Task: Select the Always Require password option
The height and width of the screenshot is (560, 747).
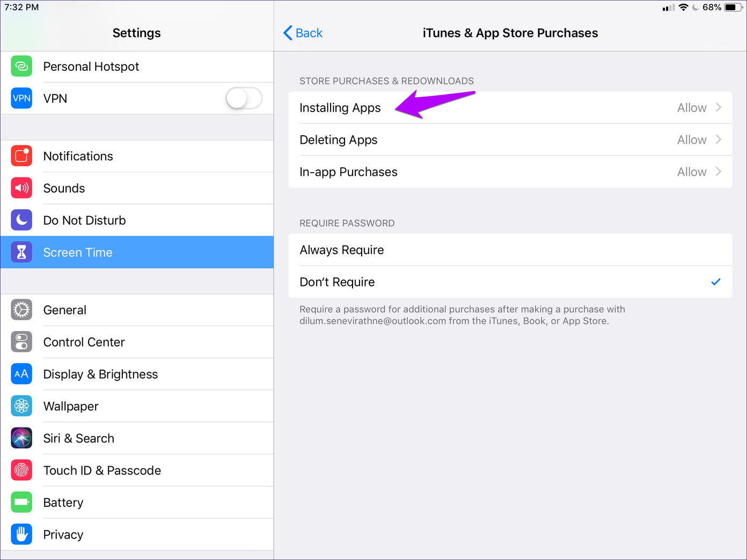Action: click(510, 250)
